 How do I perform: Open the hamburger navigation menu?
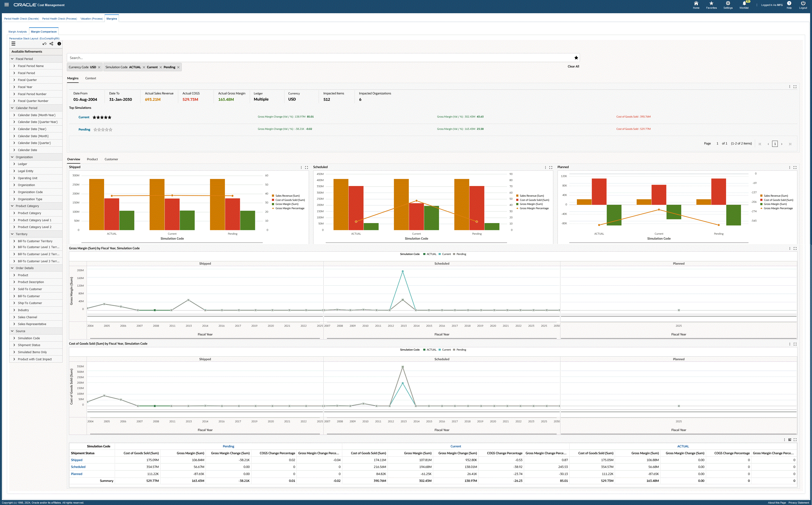[x=6, y=5]
